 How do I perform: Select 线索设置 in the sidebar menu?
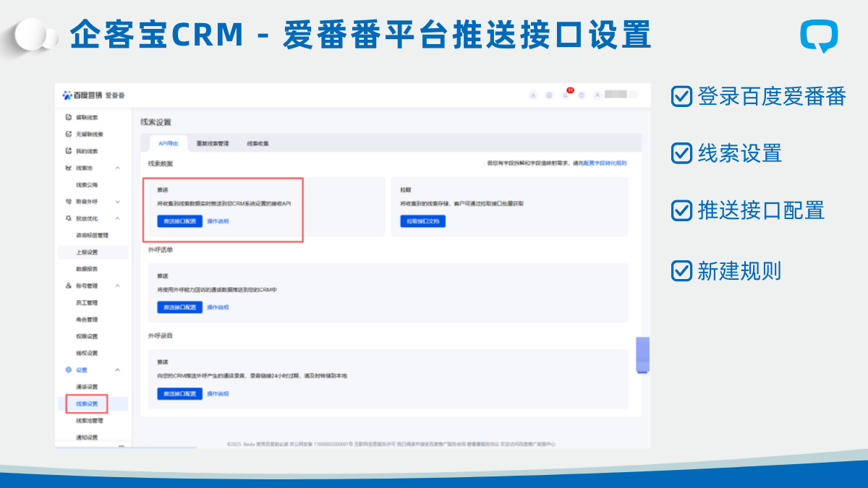click(87, 403)
